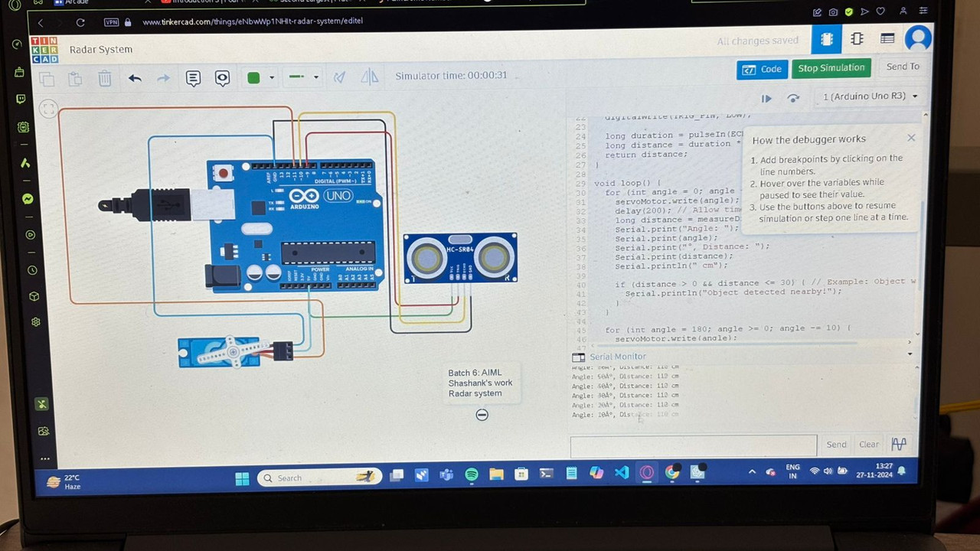Image resolution: width=980 pixels, height=551 pixels.
Task: Click the serial monitor input field
Action: [693, 445]
